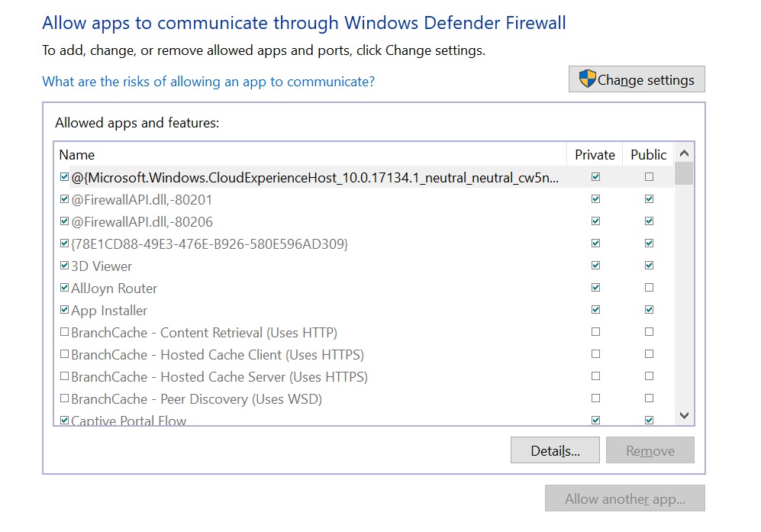Toggle Private checkbox for Captive Portal Flow
Image resolution: width=761 pixels, height=532 pixels.
[595, 420]
